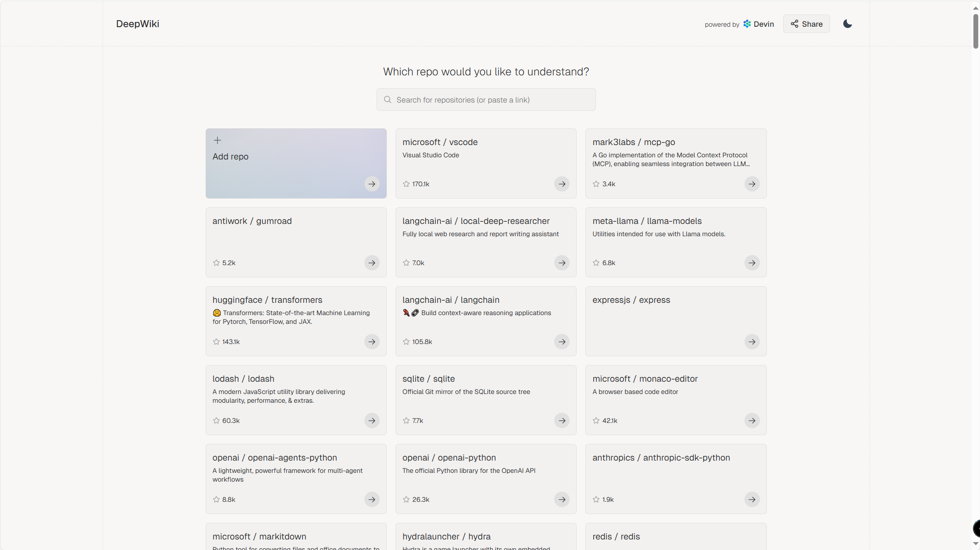
Task: Open arrow on lodash / lodash card
Action: coord(372,420)
